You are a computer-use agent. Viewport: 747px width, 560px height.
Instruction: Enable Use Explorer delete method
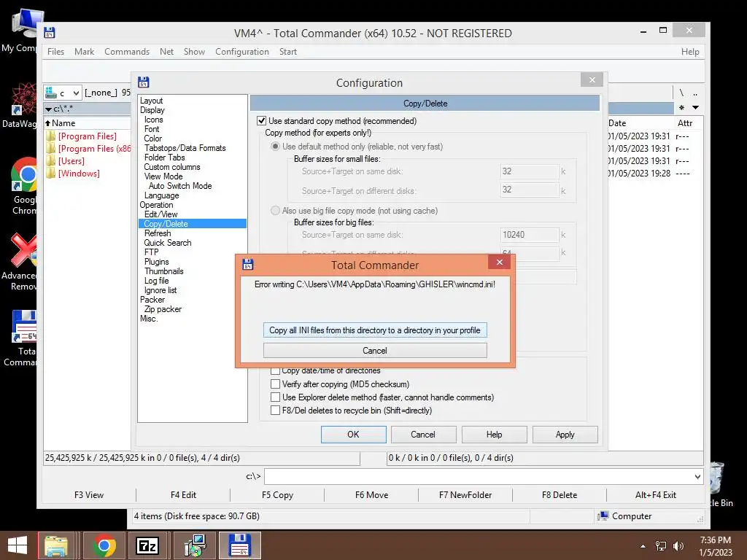pos(275,397)
